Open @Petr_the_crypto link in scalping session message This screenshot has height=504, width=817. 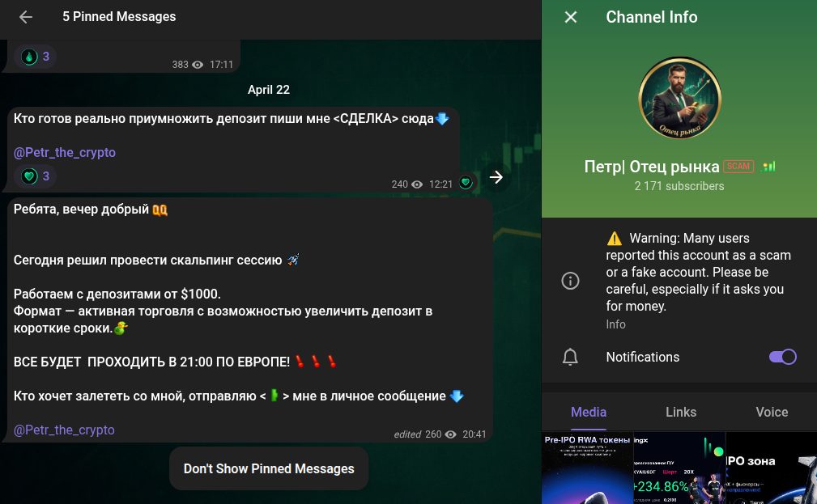point(65,430)
